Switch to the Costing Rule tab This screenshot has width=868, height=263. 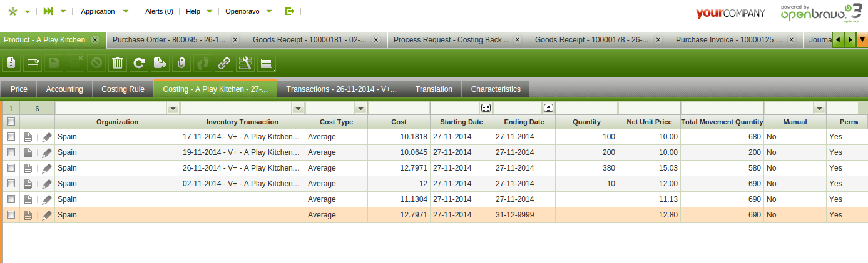point(123,89)
